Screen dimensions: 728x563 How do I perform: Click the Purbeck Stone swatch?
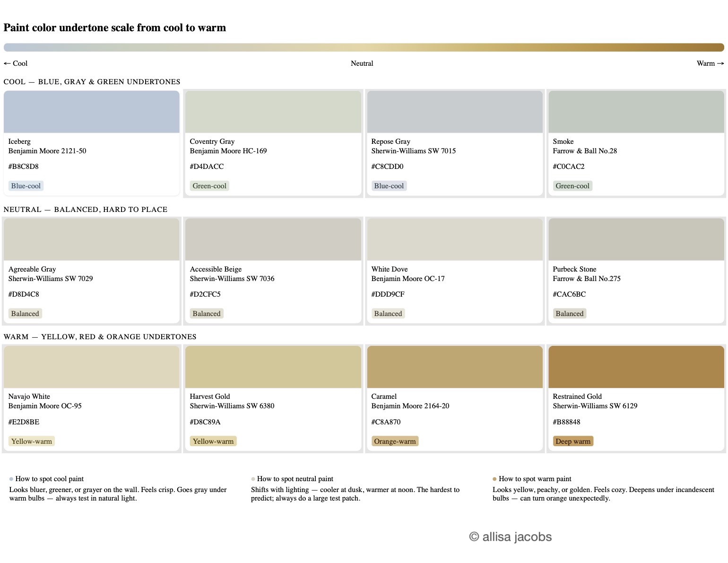[x=636, y=239]
